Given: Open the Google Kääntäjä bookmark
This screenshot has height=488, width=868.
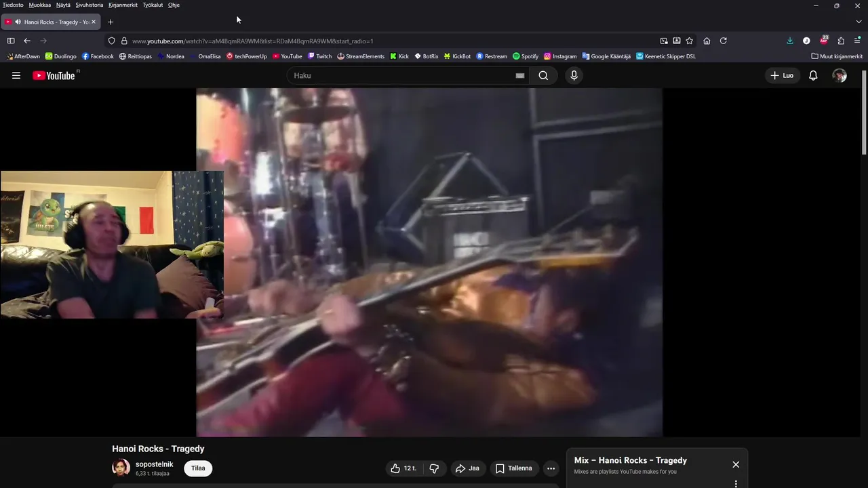Looking at the screenshot, I should (x=606, y=56).
